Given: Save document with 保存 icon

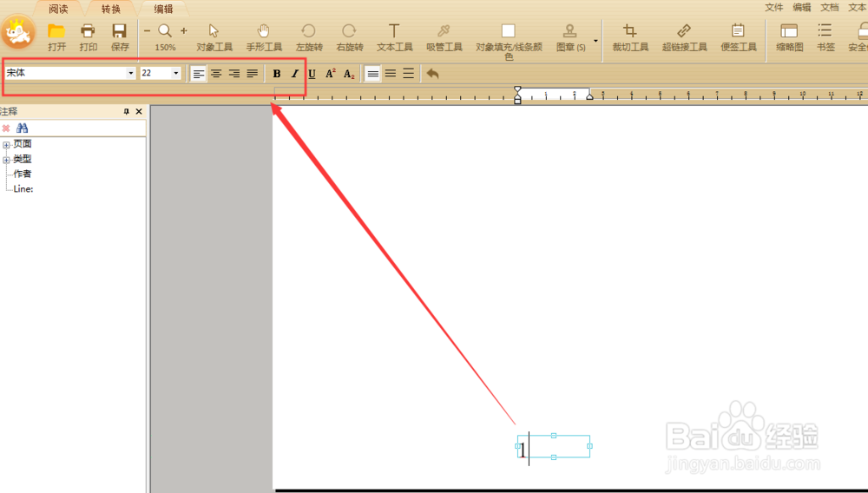Looking at the screenshot, I should [x=120, y=37].
